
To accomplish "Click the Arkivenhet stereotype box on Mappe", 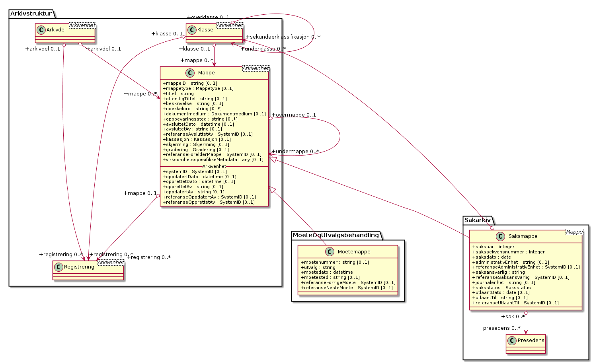I will 256,68.
